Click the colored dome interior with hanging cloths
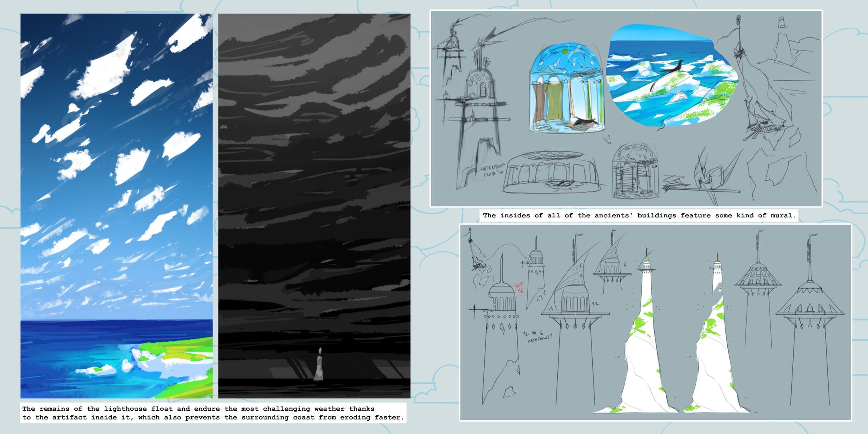Screen dimensions: 868x434 (567, 87)
